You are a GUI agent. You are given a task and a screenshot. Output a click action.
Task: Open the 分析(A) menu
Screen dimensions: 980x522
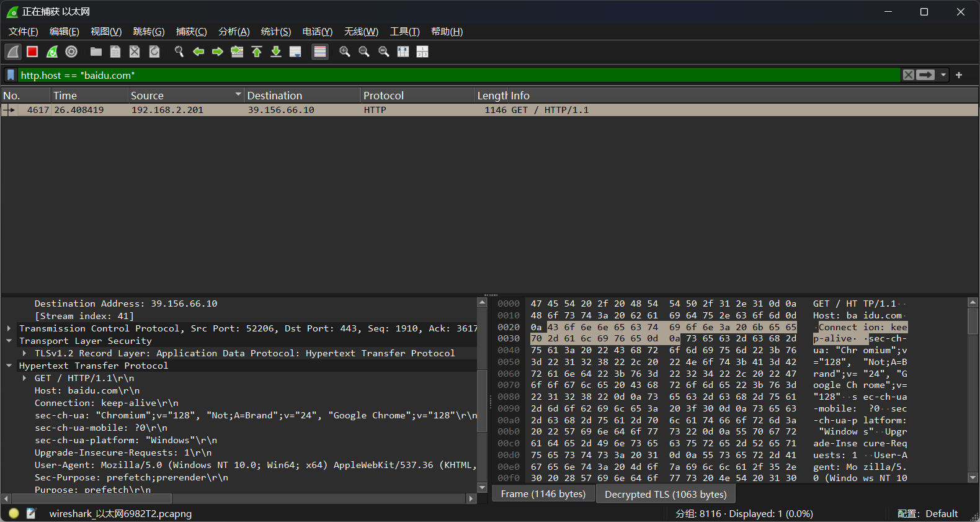click(234, 32)
